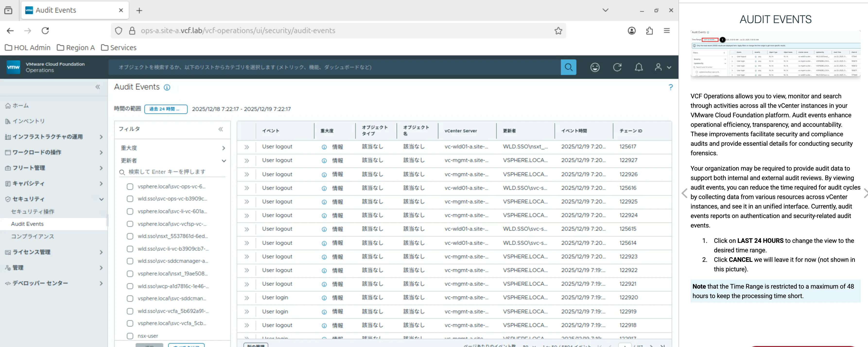This screenshot has width=868, height=347.
Task: Open the Audit Events thumbnail in lab manual
Action: click(x=775, y=53)
